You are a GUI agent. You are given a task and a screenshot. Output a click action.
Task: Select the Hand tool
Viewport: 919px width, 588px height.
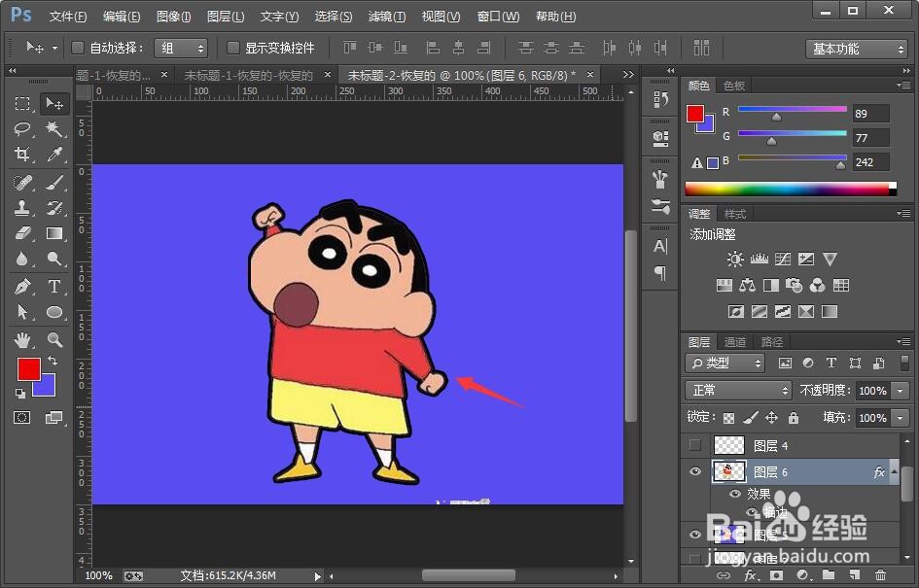[x=22, y=340]
